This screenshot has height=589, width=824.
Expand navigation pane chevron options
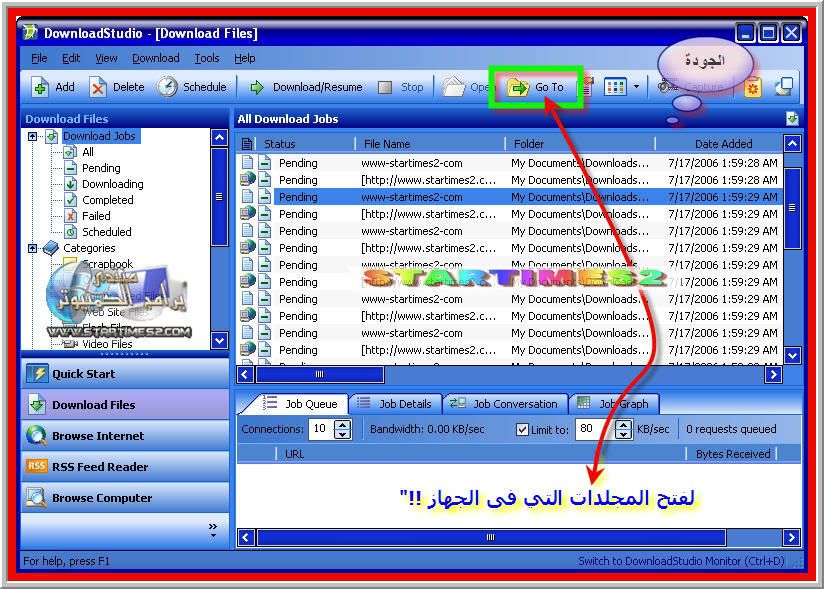pos(213,530)
